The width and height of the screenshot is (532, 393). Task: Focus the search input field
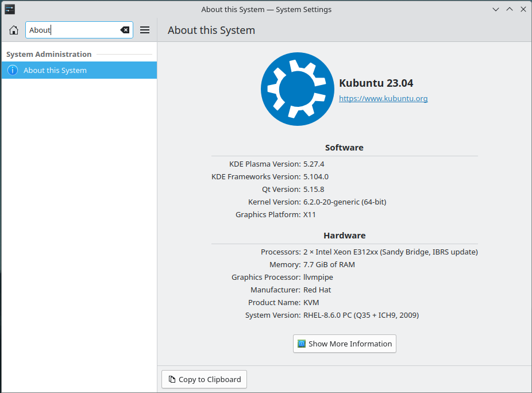coord(75,29)
